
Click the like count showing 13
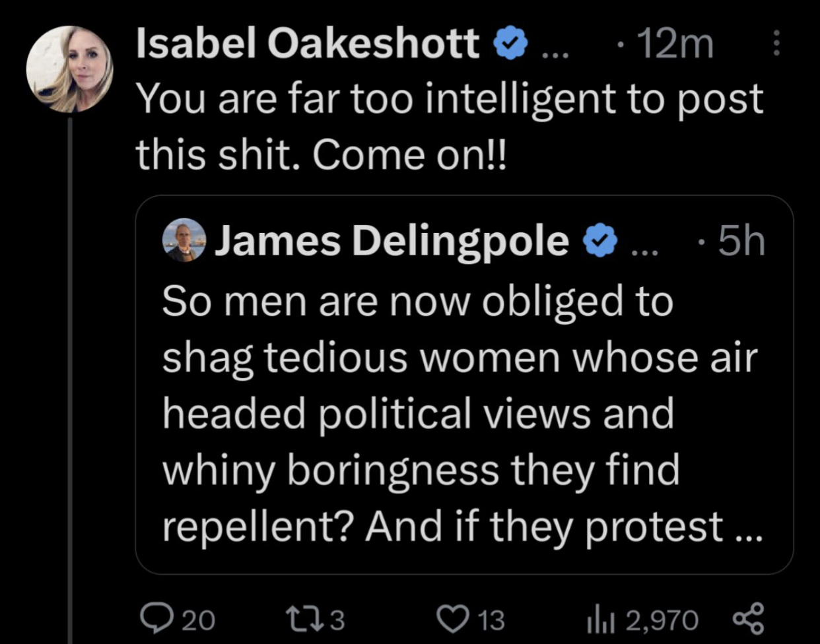coord(491,620)
